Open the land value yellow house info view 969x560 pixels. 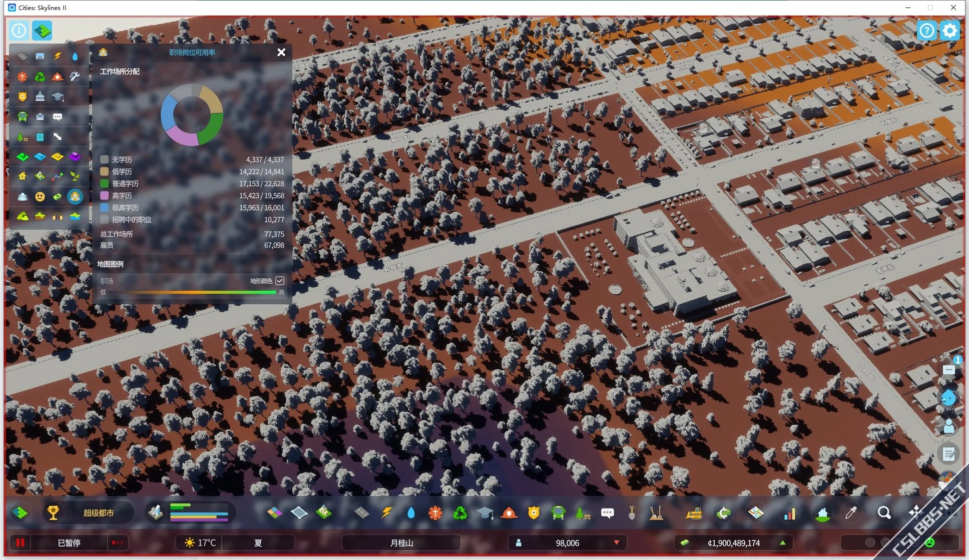click(23, 176)
